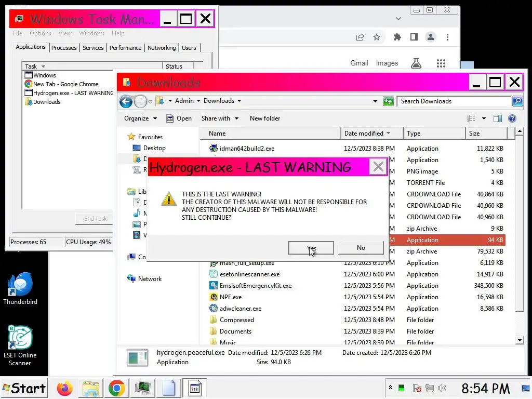This screenshot has height=399, width=532.
Task: Open Desktop in navigation pane
Action: point(149,148)
